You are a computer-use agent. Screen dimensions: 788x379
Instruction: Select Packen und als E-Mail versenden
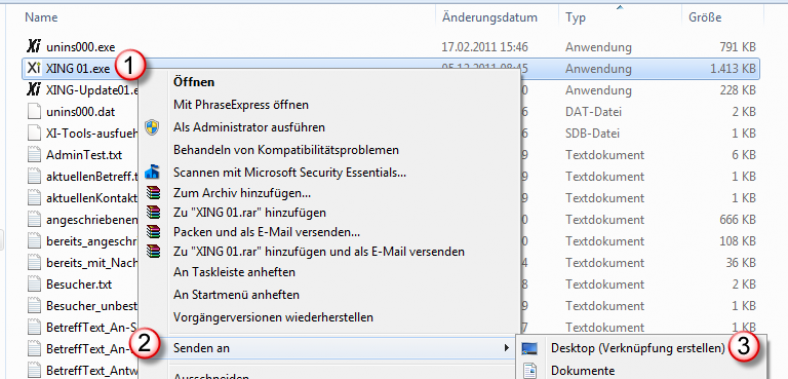click(266, 232)
